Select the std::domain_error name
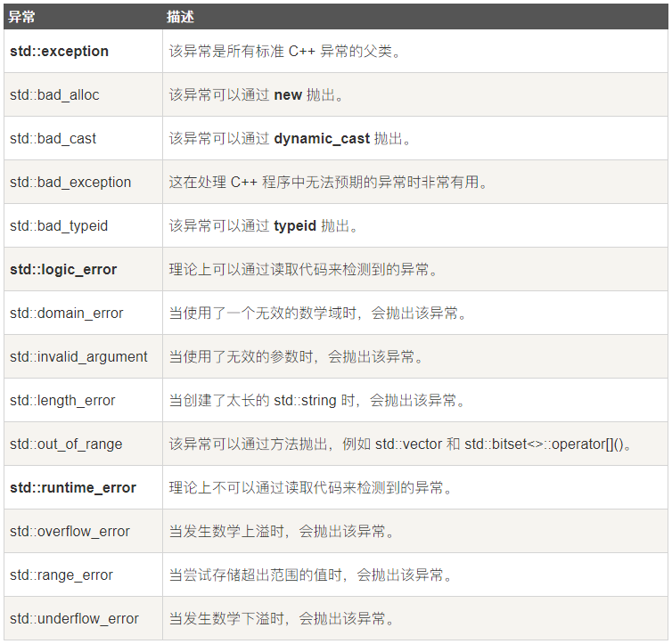This screenshot has width=672, height=644. coord(67,313)
